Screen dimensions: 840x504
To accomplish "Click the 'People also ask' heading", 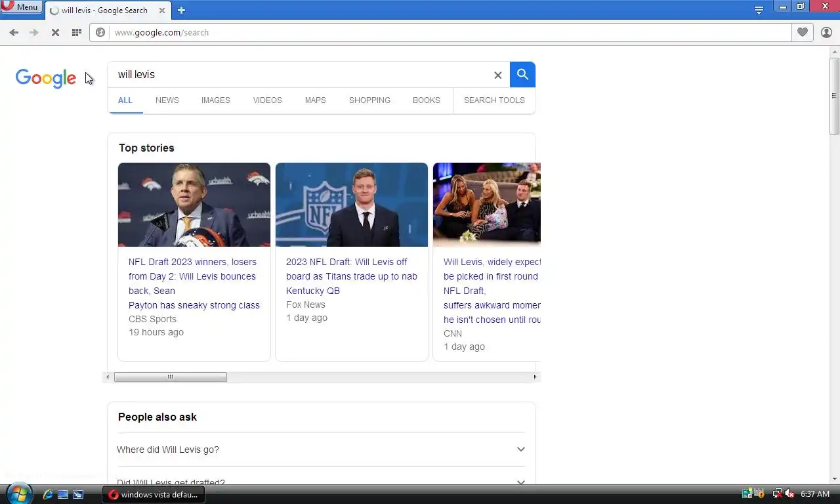I will tap(157, 417).
